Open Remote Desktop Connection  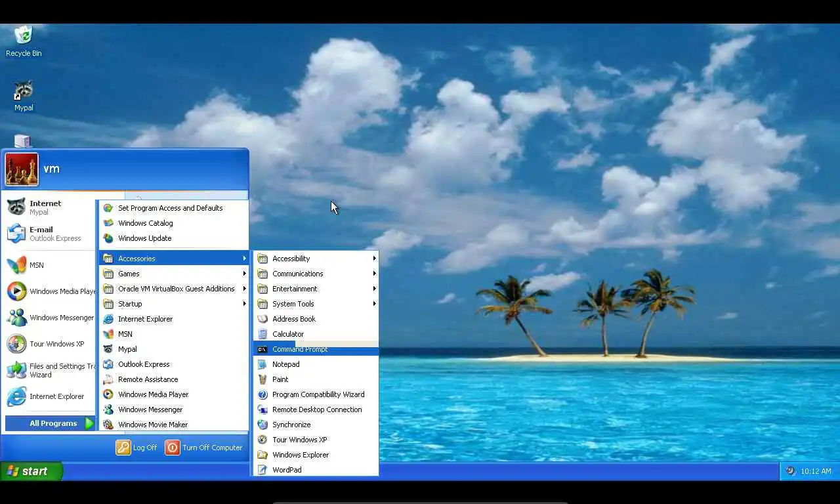pyautogui.click(x=316, y=409)
